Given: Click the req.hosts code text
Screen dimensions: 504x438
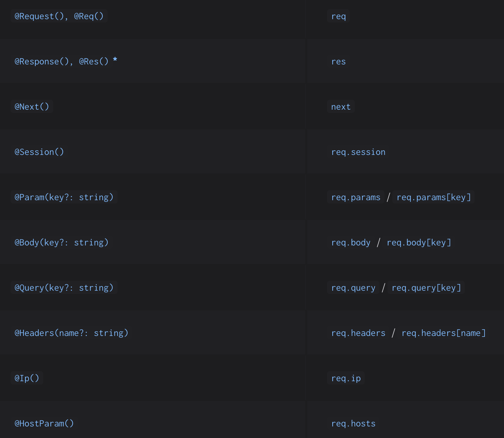Looking at the screenshot, I should [353, 423].
